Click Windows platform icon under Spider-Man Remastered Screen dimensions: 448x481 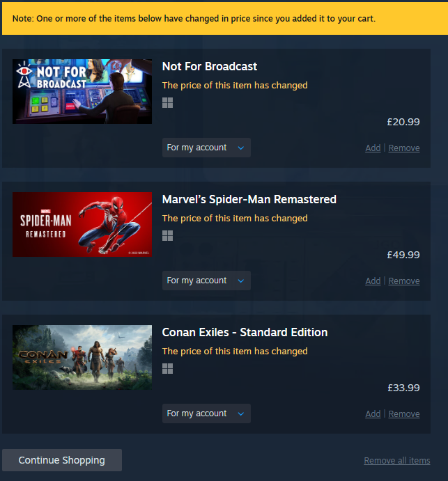click(167, 235)
